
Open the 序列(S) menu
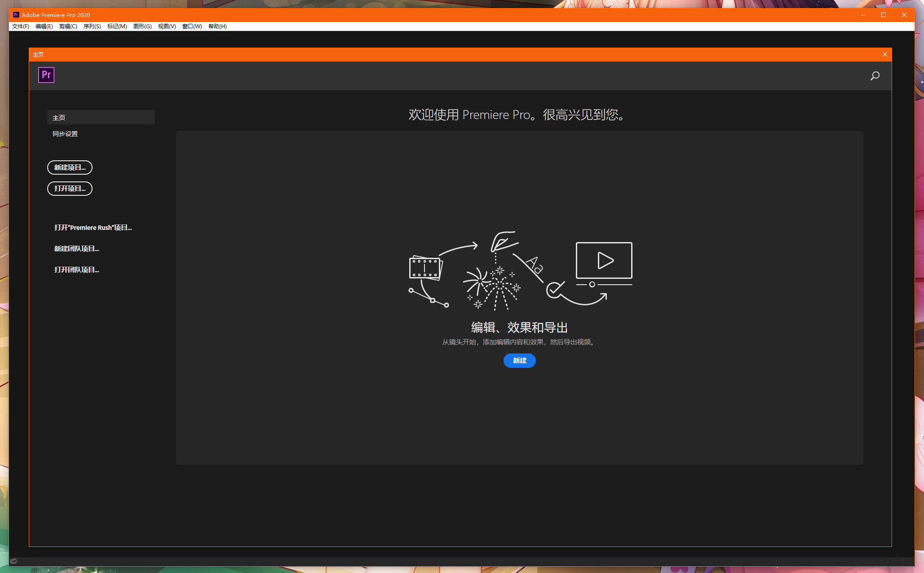pos(92,26)
